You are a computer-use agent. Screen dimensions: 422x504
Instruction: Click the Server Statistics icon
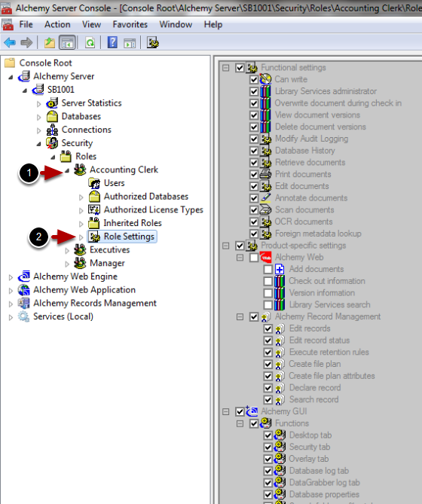click(52, 103)
